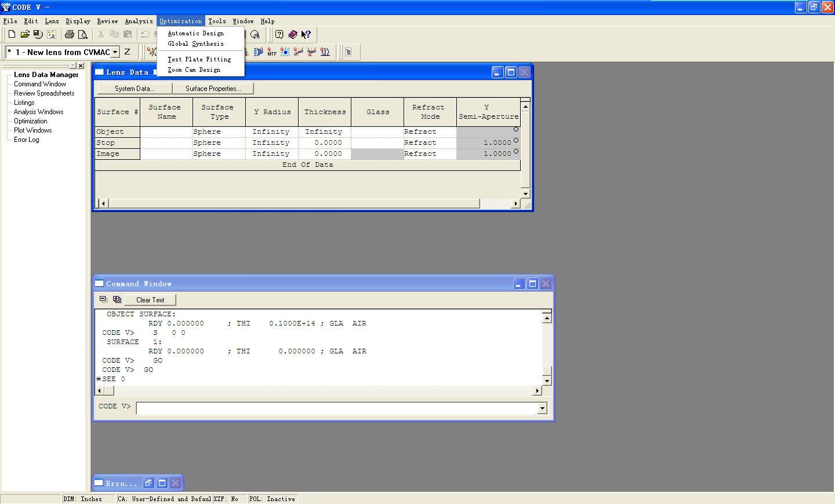Image resolution: width=835 pixels, height=504 pixels.
Task: Open the Help menu
Action: tap(267, 21)
